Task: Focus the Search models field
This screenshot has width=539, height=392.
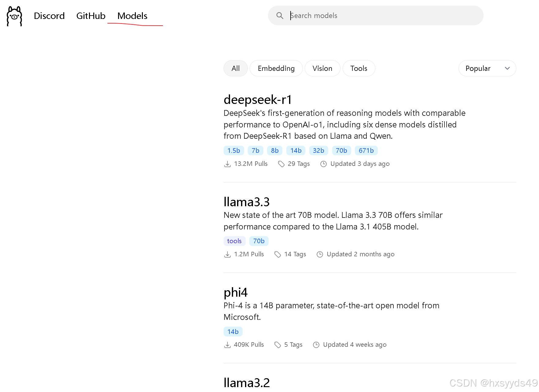Action: click(x=376, y=16)
